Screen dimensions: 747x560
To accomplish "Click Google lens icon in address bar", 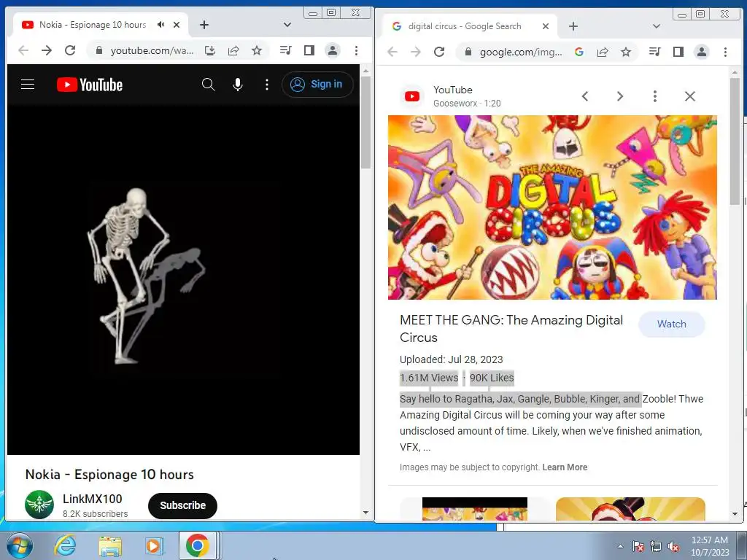I will click(579, 52).
